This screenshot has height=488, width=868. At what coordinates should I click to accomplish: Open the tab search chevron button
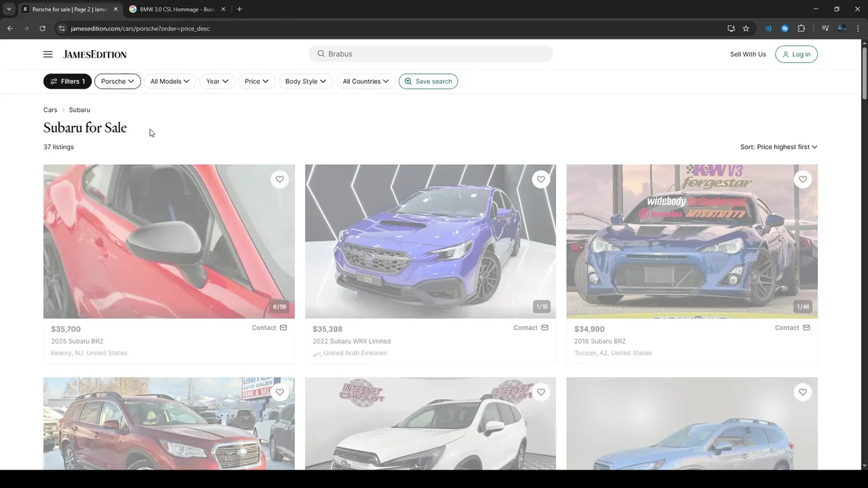pos(9,9)
